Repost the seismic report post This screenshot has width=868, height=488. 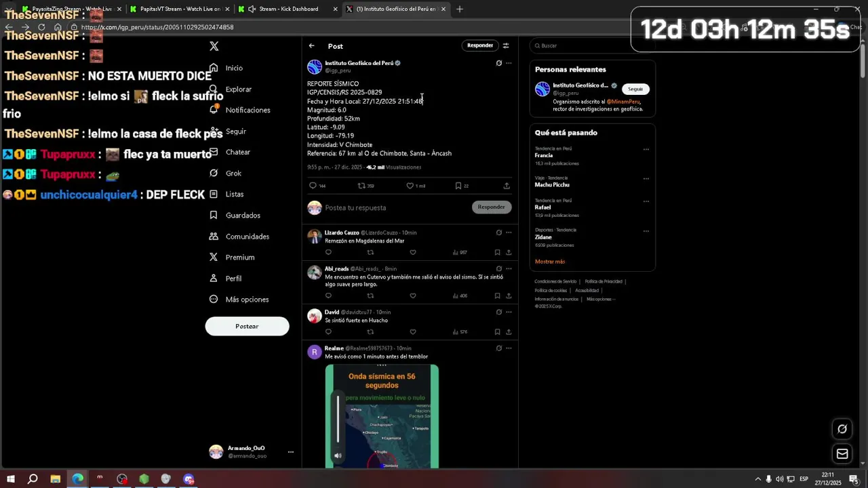pyautogui.click(x=361, y=185)
